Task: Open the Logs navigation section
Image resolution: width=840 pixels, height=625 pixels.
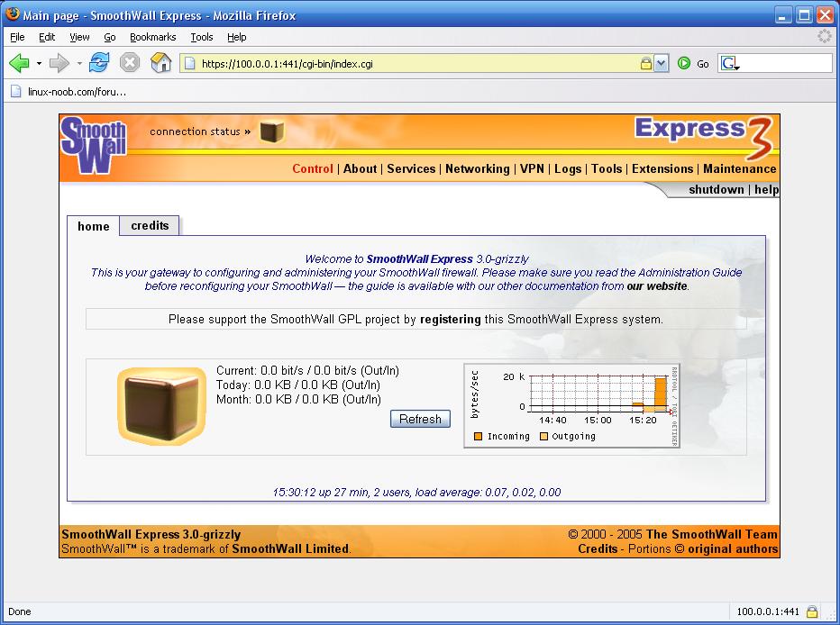Action: click(567, 168)
